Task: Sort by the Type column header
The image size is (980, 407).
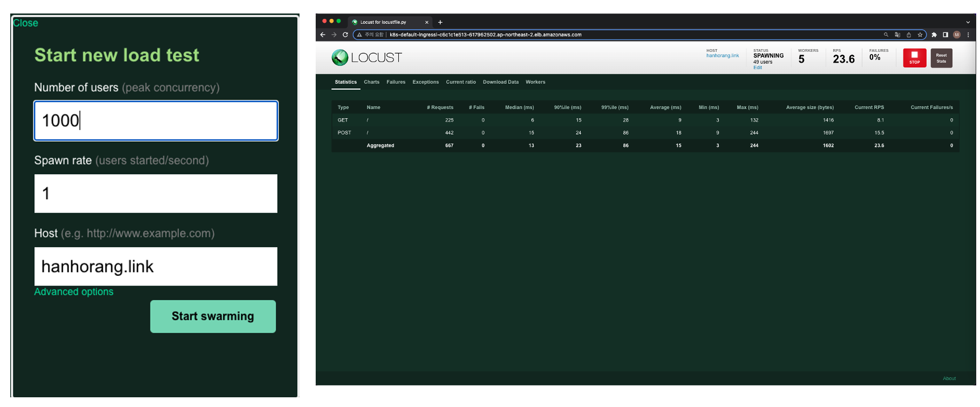Action: click(x=343, y=107)
